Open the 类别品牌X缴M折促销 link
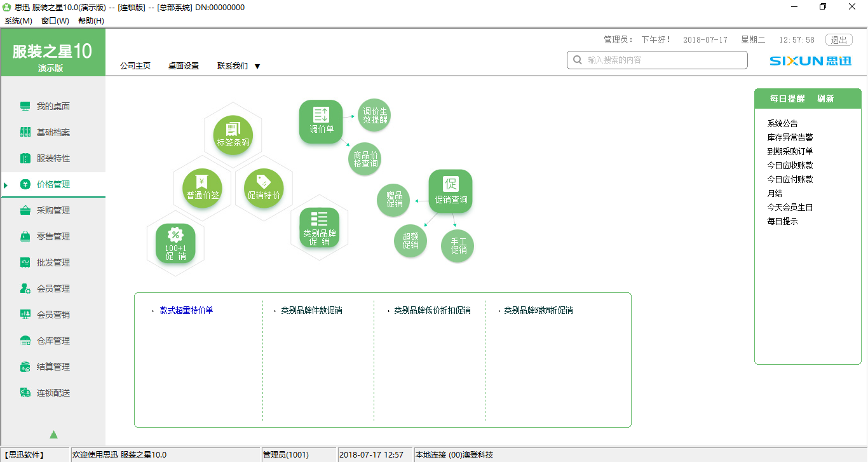Viewport: 868px width, 462px height. pyautogui.click(x=538, y=310)
